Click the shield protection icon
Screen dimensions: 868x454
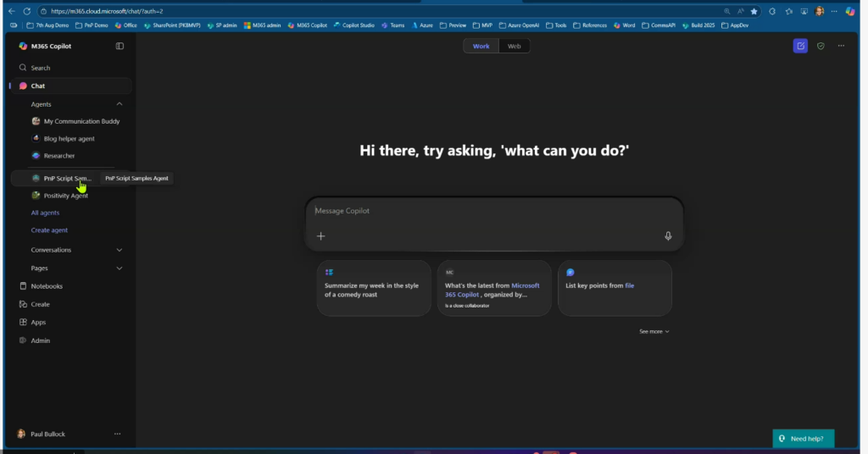tap(821, 46)
